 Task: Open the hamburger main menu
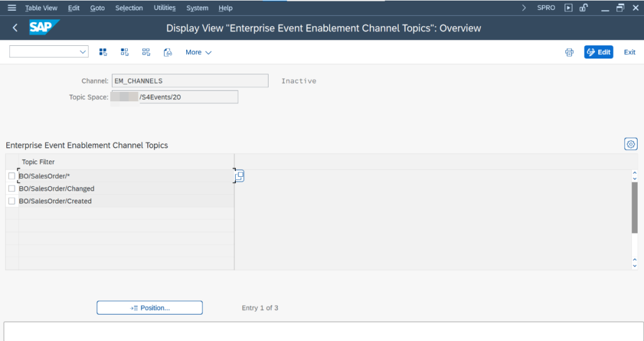pos(11,8)
